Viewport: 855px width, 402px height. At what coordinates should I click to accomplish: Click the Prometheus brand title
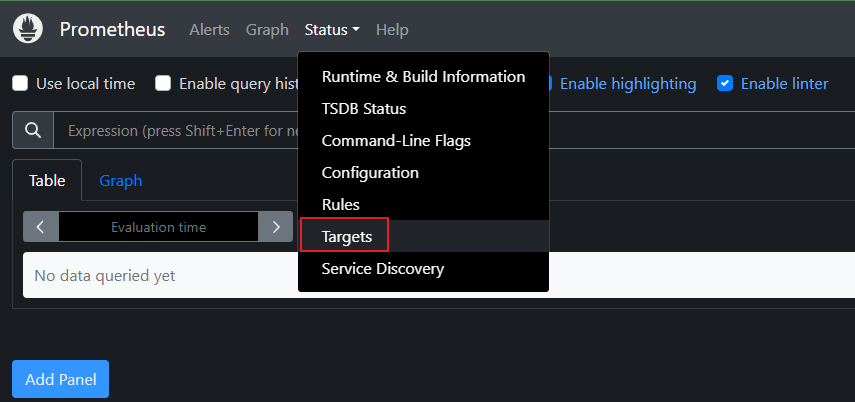pyautogui.click(x=112, y=29)
